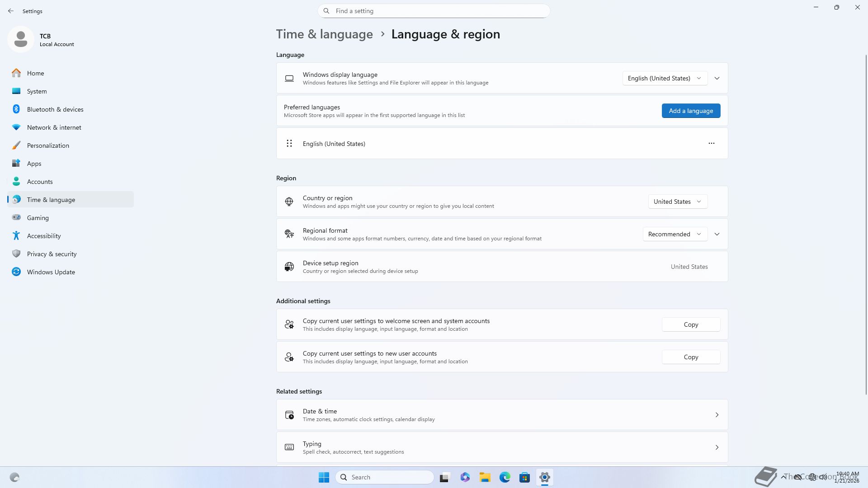
Task: Open File Explorer from the taskbar
Action: [x=485, y=477]
